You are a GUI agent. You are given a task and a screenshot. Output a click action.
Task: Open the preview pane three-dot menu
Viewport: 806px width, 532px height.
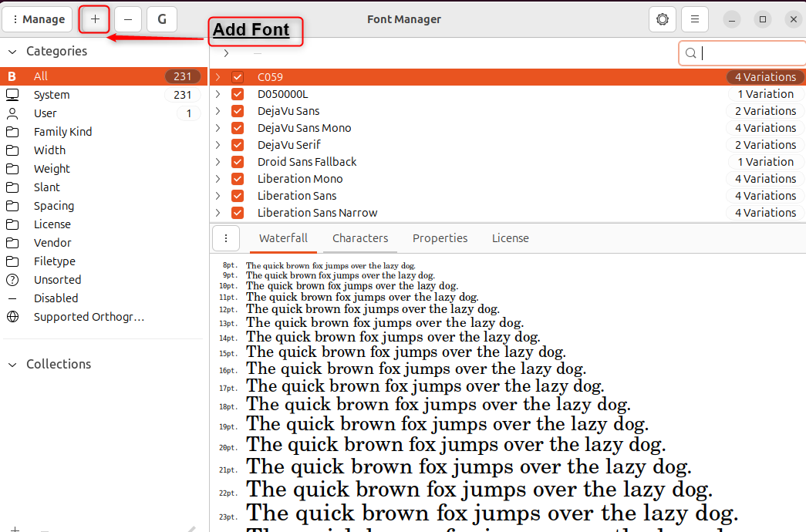tap(226, 237)
